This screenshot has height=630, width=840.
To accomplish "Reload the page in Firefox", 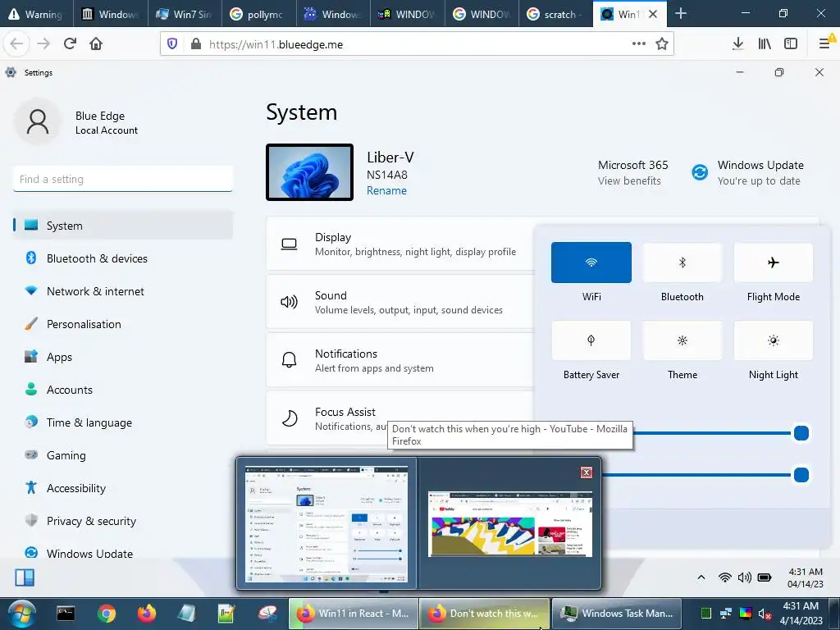I will [70, 44].
